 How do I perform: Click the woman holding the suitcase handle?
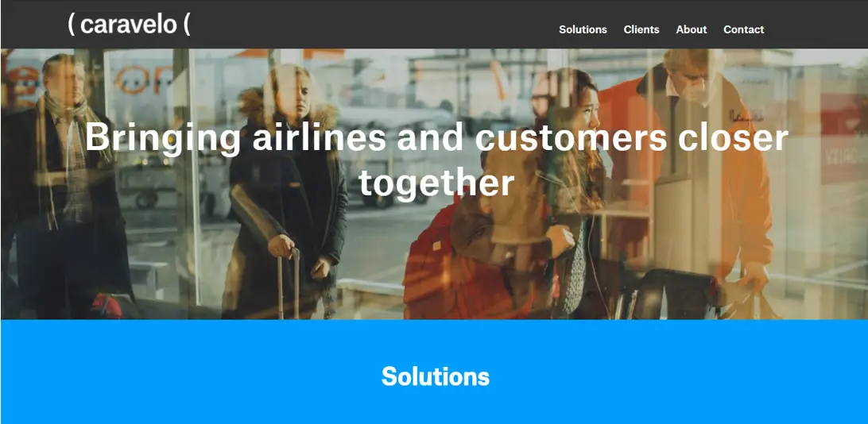pos(285,194)
